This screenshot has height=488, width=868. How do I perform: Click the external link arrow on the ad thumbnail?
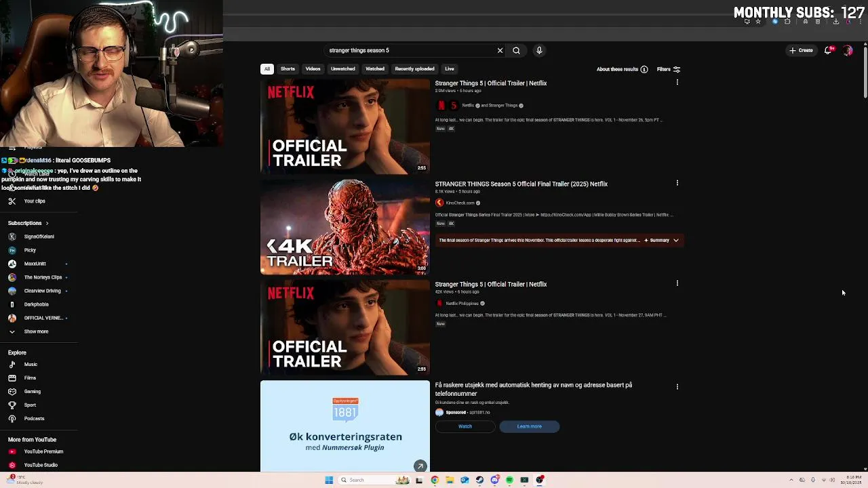coord(420,466)
